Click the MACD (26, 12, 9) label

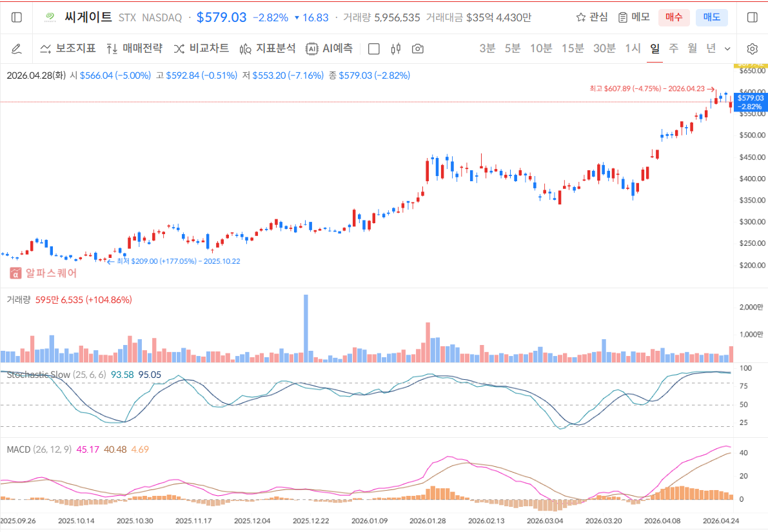click(x=39, y=449)
